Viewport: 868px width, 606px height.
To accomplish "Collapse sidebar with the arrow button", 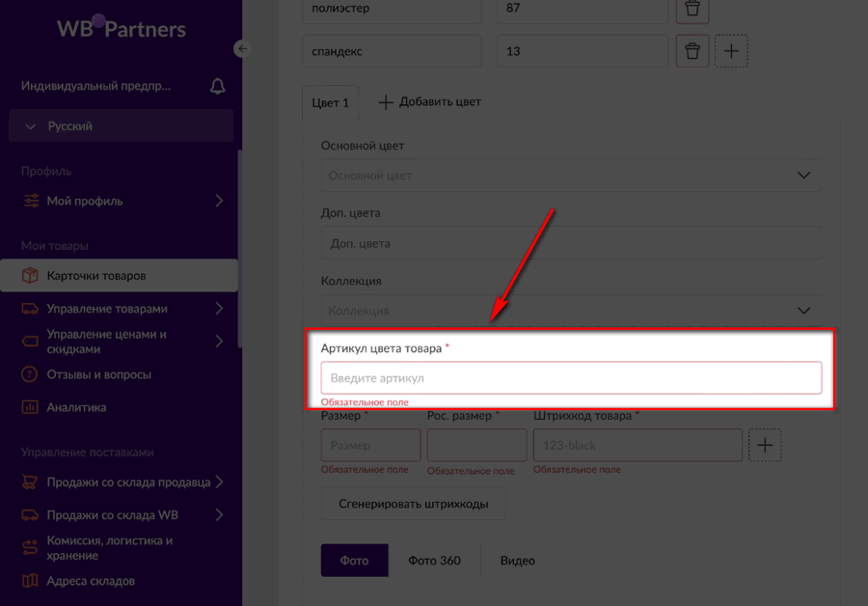I will [242, 48].
